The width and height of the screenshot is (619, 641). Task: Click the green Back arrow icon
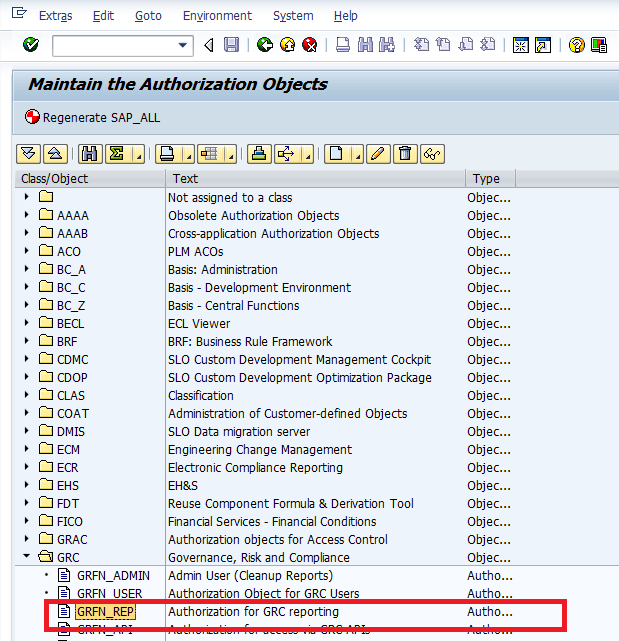[x=264, y=45]
